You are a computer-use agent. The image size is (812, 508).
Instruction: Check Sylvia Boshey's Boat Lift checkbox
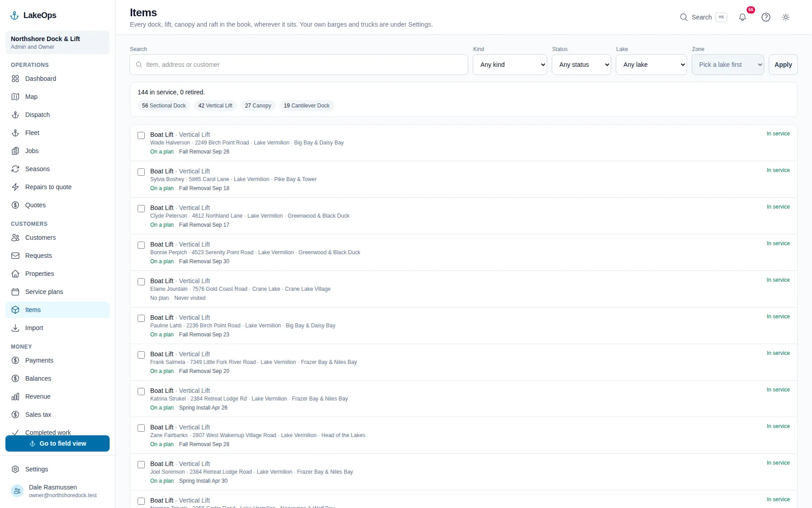pos(141,172)
